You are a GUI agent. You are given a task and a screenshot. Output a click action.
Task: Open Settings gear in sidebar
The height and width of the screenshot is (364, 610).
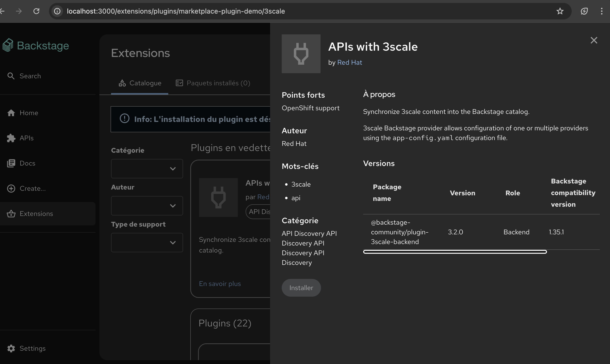point(11,348)
